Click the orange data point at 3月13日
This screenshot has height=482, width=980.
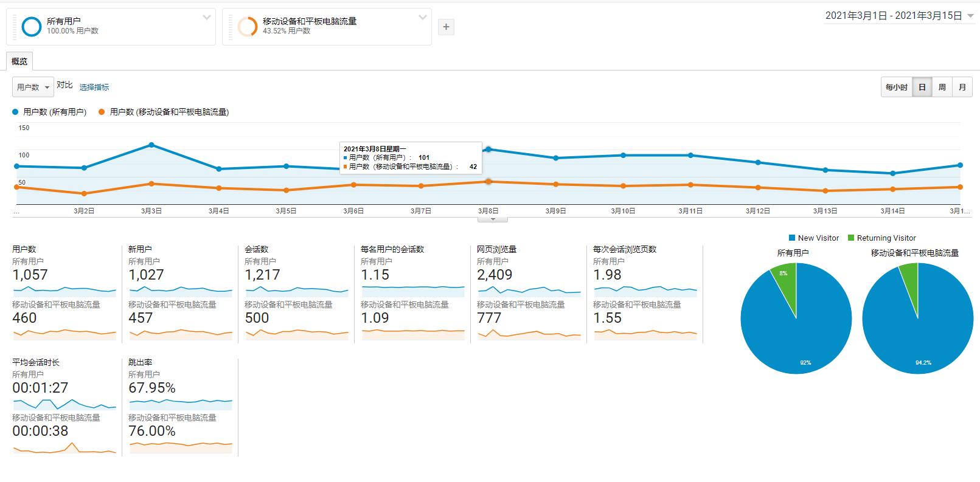825,191
